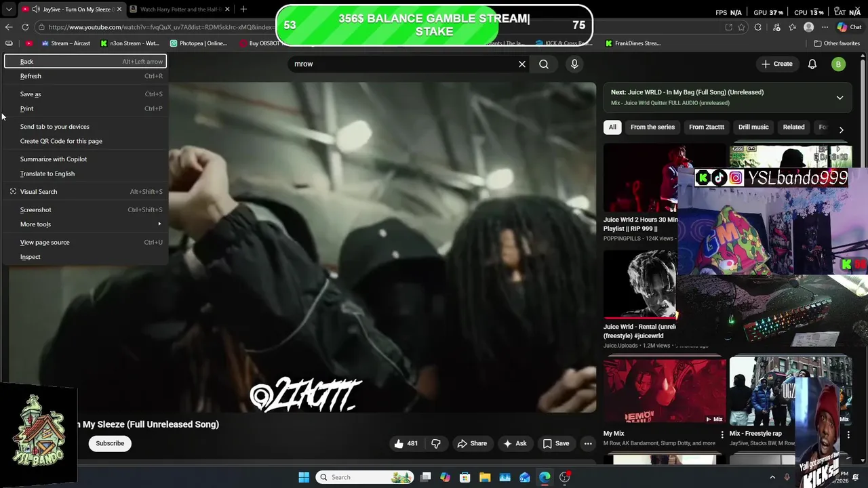Open the Stream – Aircast bookmark
This screenshot has width=868, height=488.
[66, 43]
